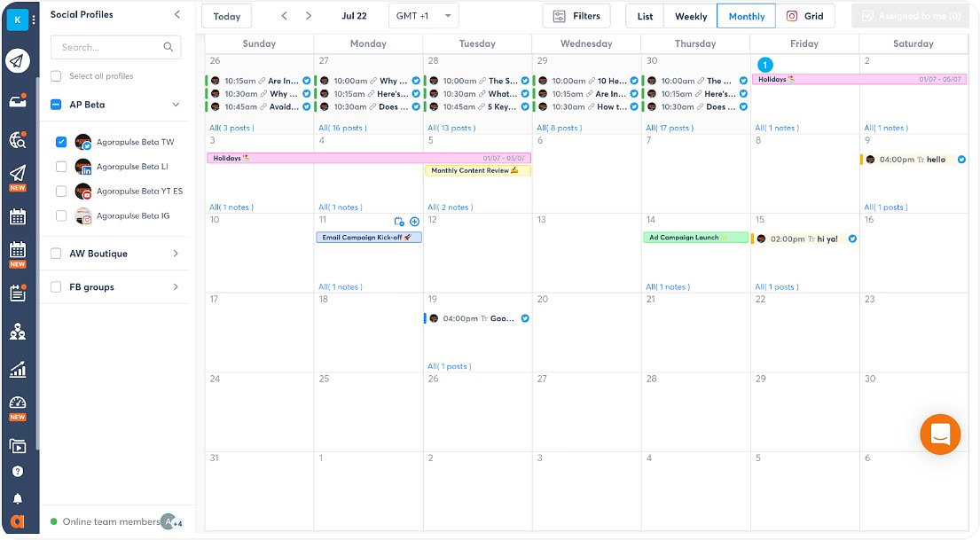This screenshot has width=980, height=540.
Task: Open the GMT +1 timezone dropdown
Action: point(424,16)
